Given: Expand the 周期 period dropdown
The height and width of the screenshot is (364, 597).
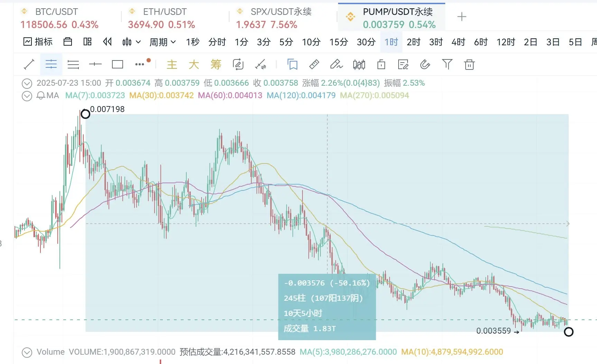Looking at the screenshot, I should [162, 42].
